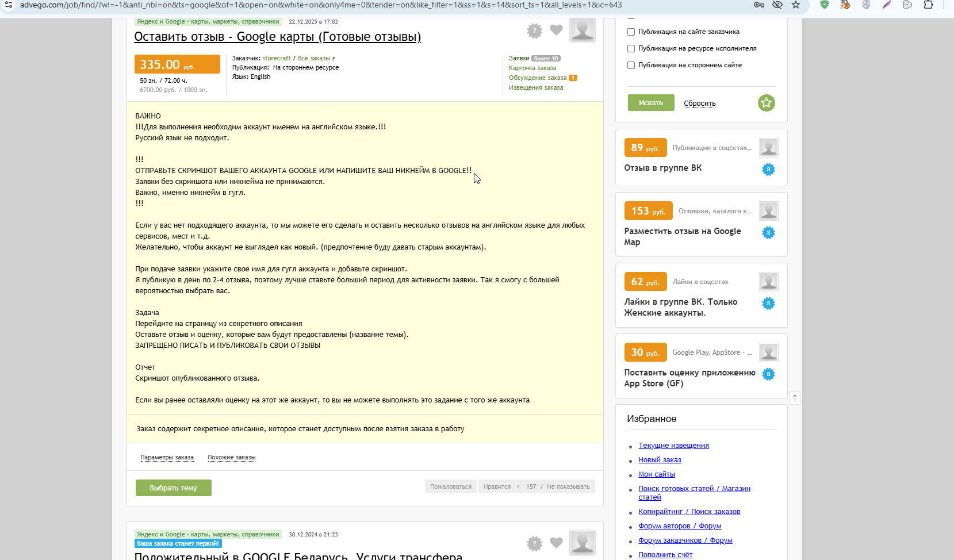Click the crossed-out eye tracking protection icon

click(777, 5)
